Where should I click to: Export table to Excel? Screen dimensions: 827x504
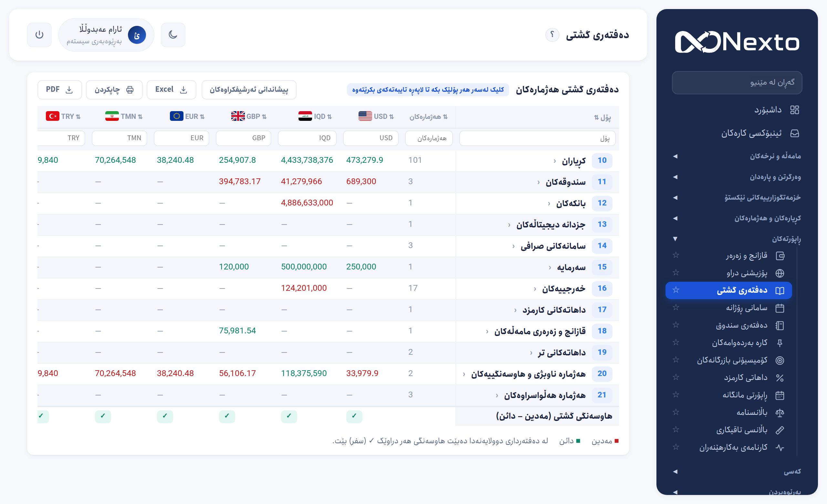pyautogui.click(x=171, y=89)
